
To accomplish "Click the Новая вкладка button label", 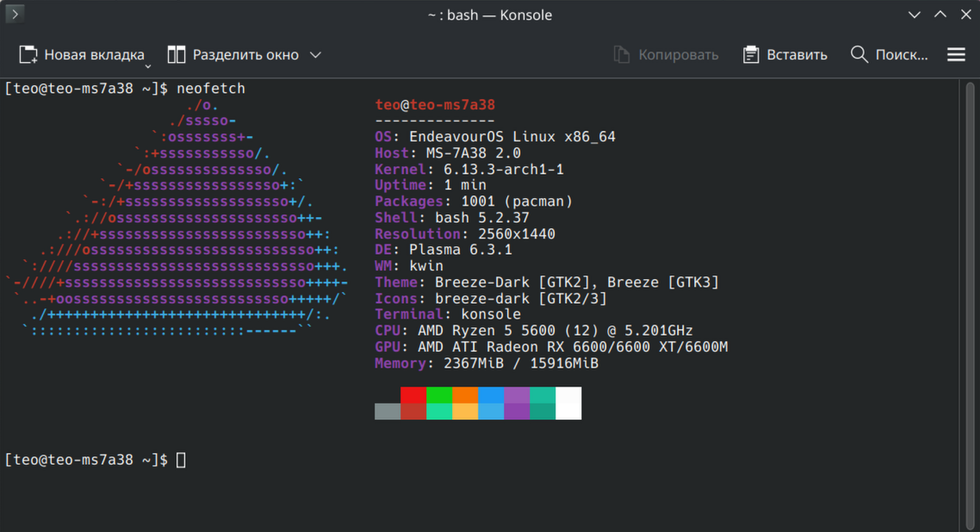I will click(95, 55).
